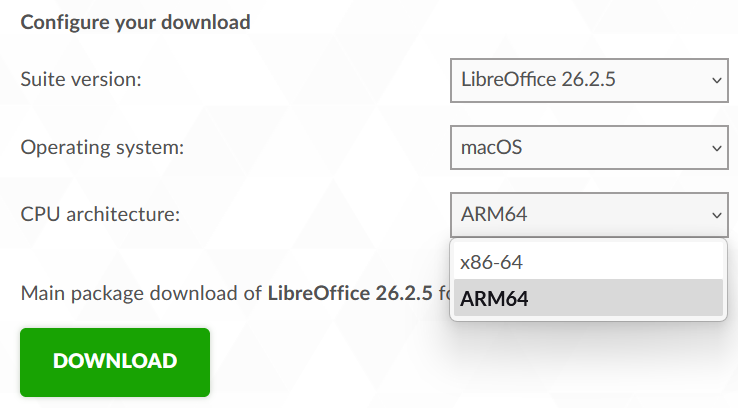Screen dimensions: 738x408
Task: Click the chevron arrow in the macOS selector
Action: click(716, 148)
